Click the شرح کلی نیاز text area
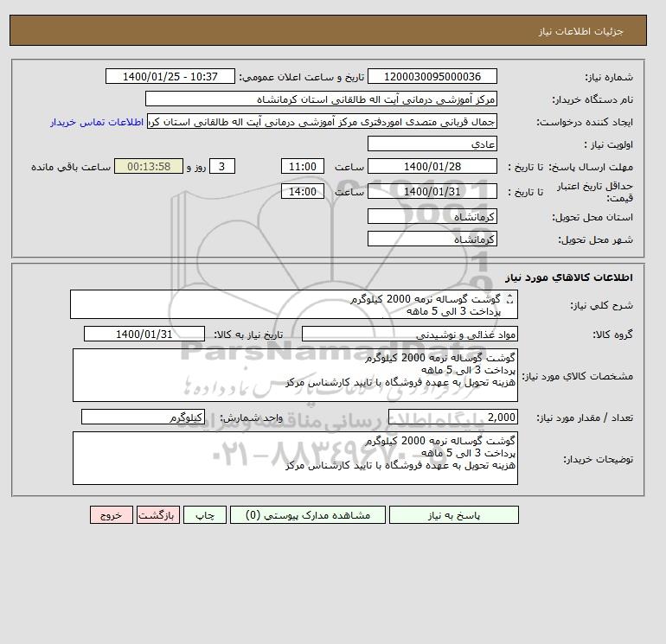666x644 pixels. click(x=294, y=304)
